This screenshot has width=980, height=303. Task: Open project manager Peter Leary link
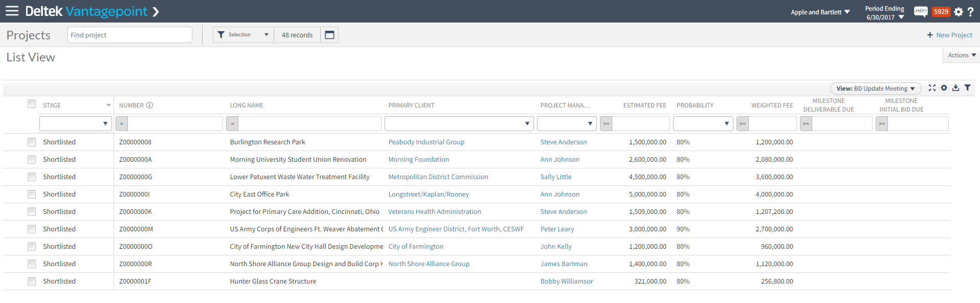[557, 229]
